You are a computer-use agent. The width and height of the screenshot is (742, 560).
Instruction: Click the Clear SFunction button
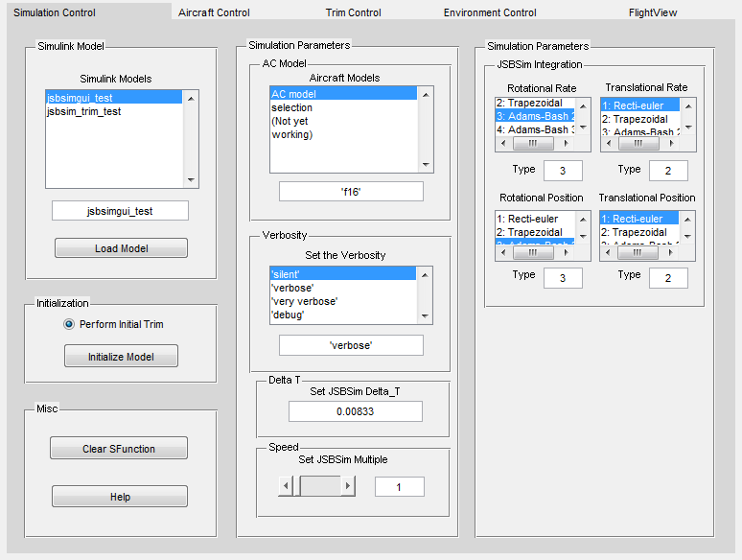(120, 448)
